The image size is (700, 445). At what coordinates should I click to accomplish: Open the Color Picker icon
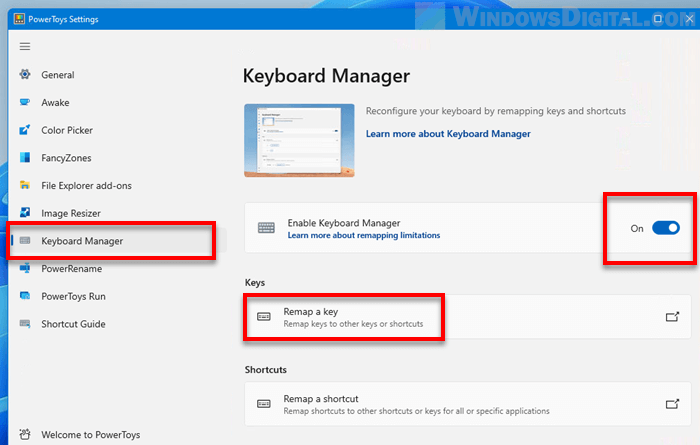[25, 130]
